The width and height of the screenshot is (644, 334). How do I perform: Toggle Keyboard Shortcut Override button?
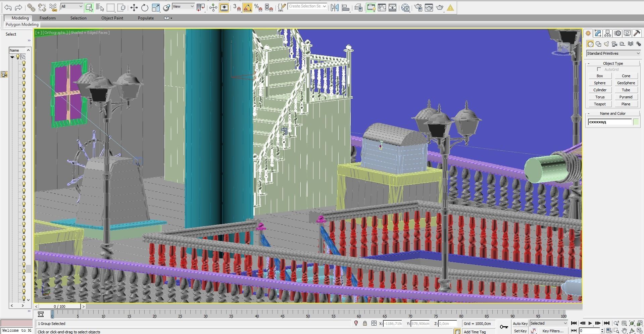224,7
